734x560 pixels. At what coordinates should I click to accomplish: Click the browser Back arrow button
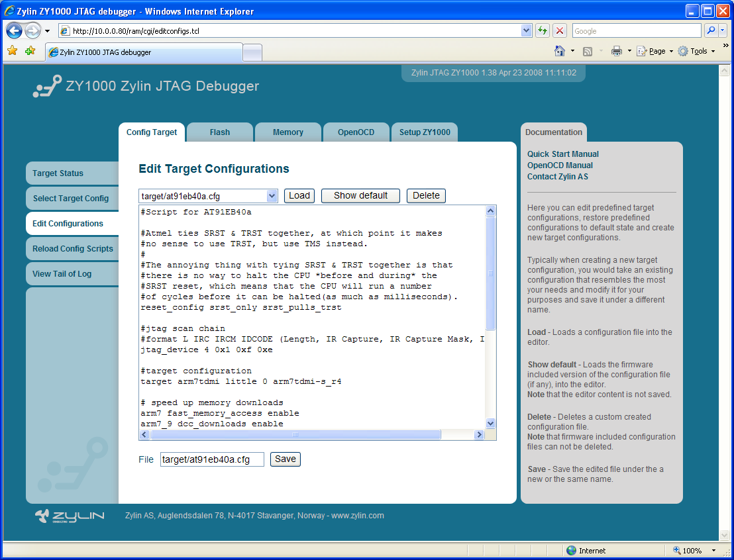tap(14, 31)
